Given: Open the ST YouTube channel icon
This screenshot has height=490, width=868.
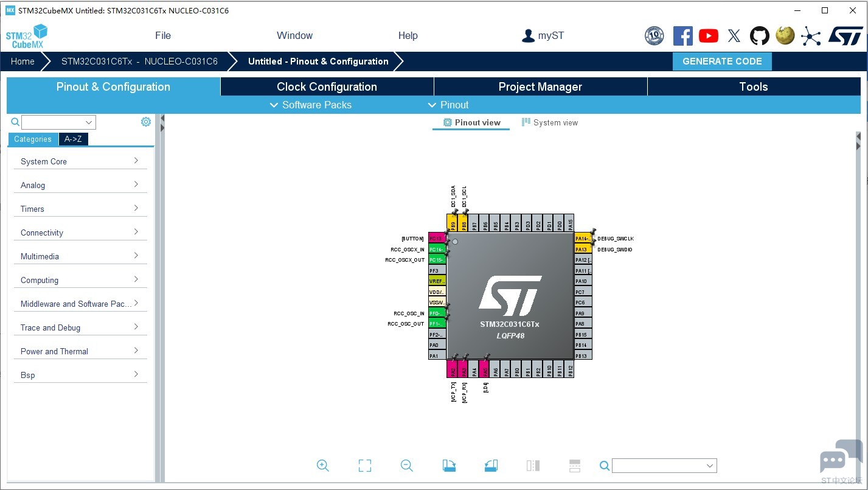Looking at the screenshot, I should pos(709,36).
